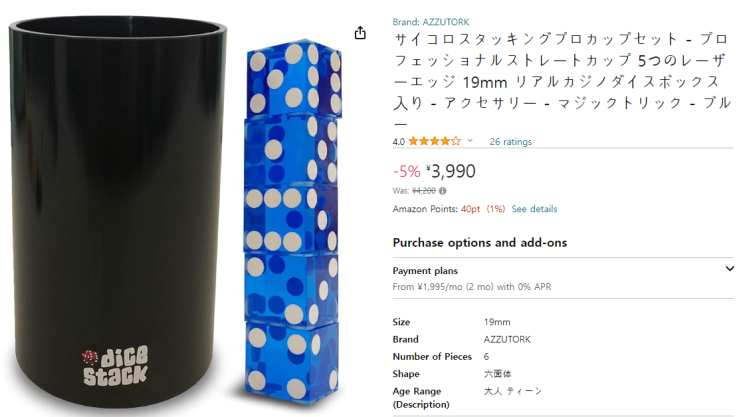The image size is (743, 417).
Task: Click the struck-through ¥4,200 price
Action: (424, 191)
